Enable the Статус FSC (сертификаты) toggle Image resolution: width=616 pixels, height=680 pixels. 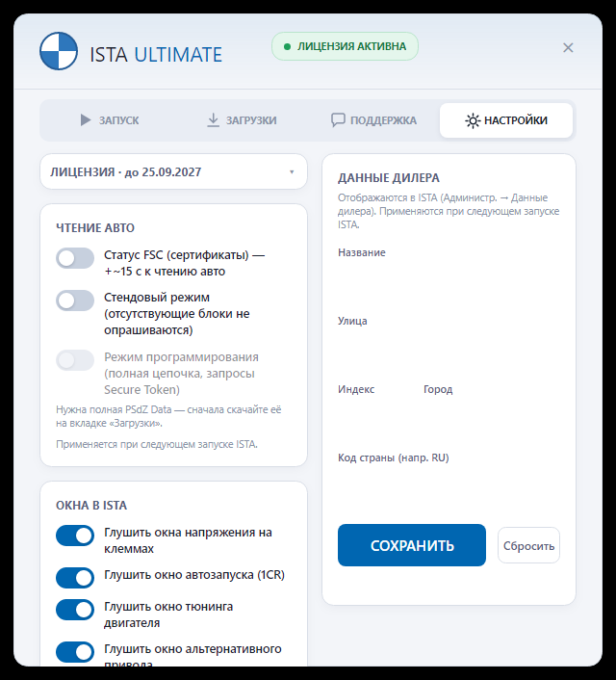pos(75,258)
